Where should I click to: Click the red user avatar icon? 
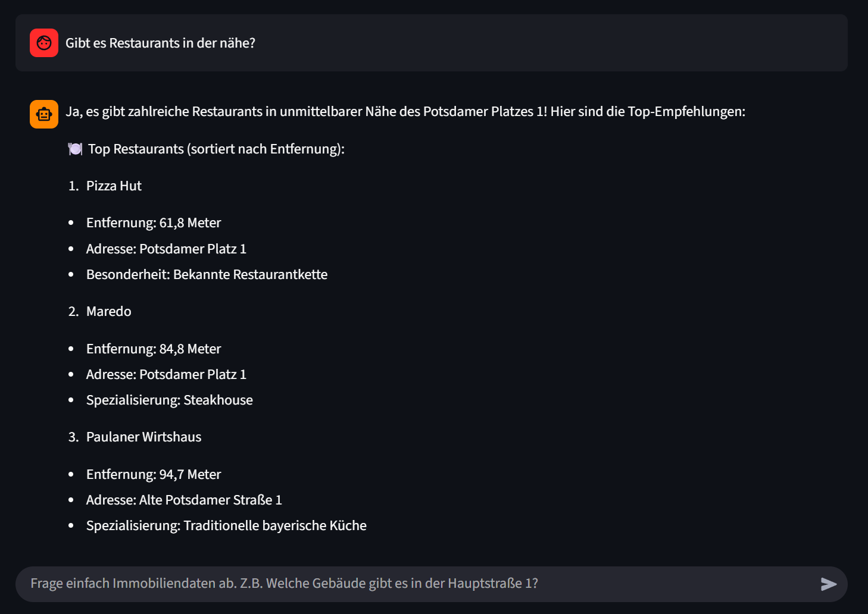point(44,43)
